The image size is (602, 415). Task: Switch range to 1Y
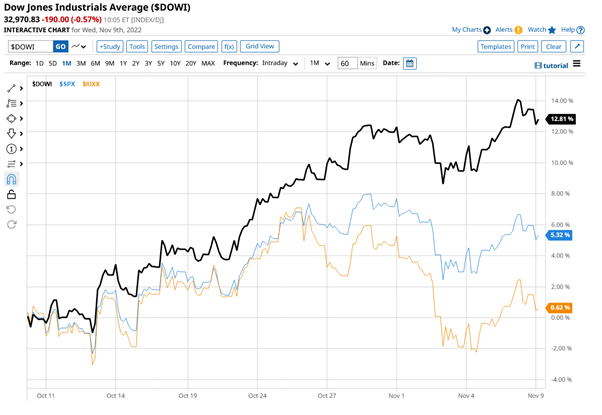123,63
